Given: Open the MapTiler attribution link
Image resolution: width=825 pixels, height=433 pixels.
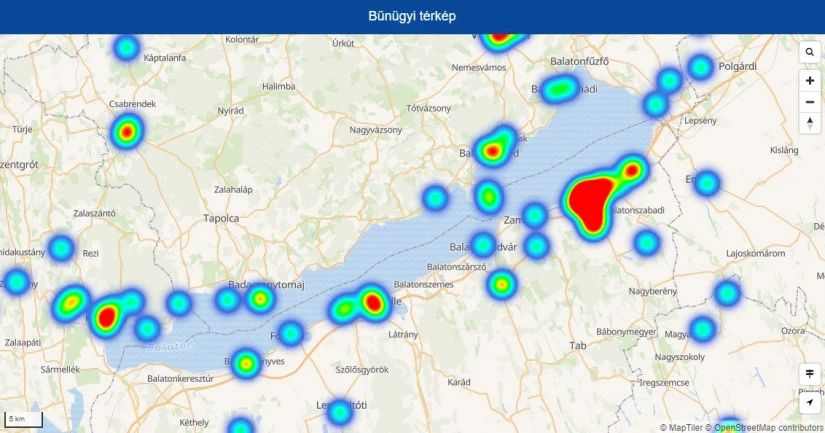Looking at the screenshot, I should coord(680,427).
